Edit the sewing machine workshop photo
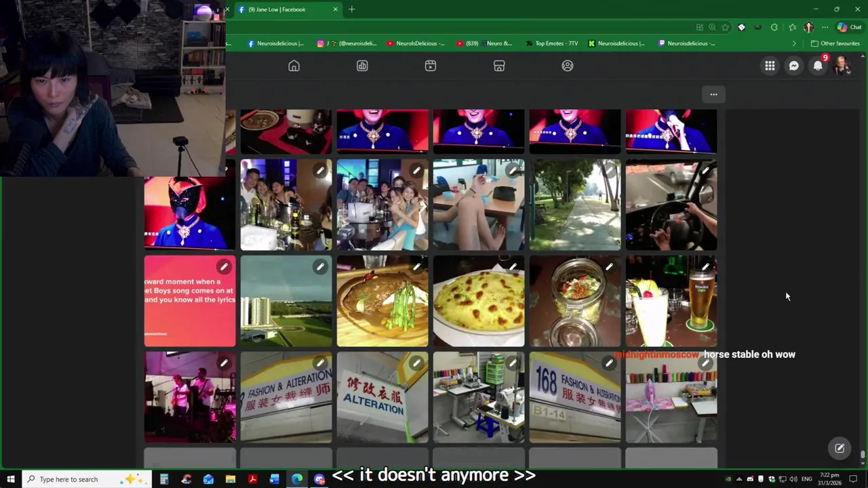The height and width of the screenshot is (488, 868). [513, 363]
